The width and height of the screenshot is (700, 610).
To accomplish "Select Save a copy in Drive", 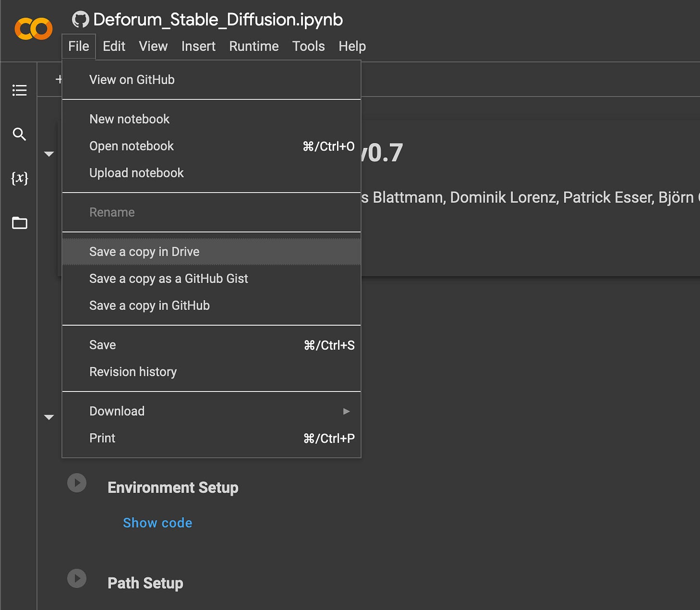I will pos(212,252).
